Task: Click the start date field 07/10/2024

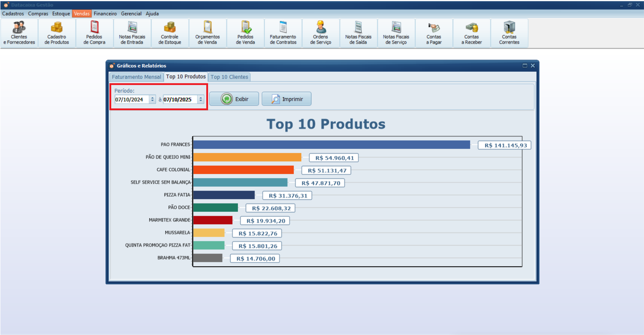Action: 131,100
